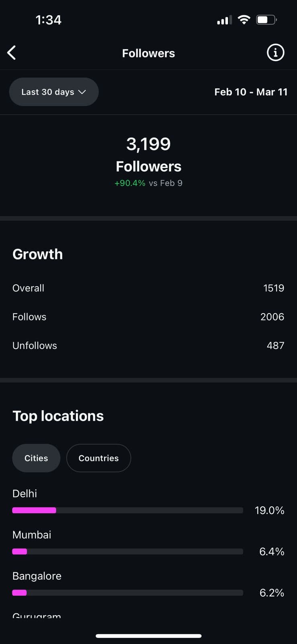Click the chevron beside Last 30 days
The height and width of the screenshot is (644, 297).
click(x=82, y=92)
